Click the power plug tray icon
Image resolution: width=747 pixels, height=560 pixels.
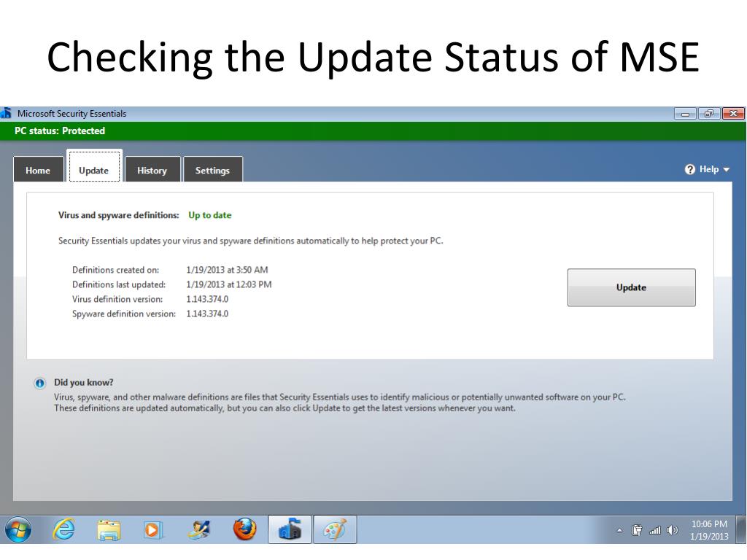point(636,530)
